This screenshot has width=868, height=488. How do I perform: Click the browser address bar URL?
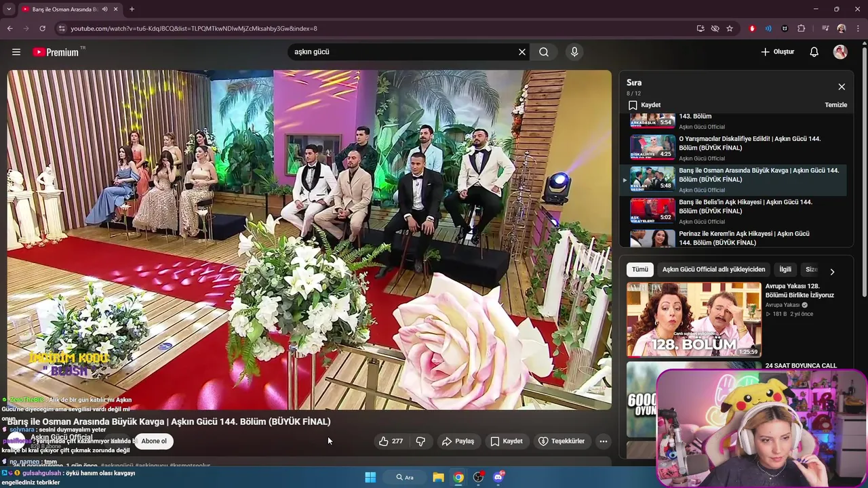tap(194, 28)
